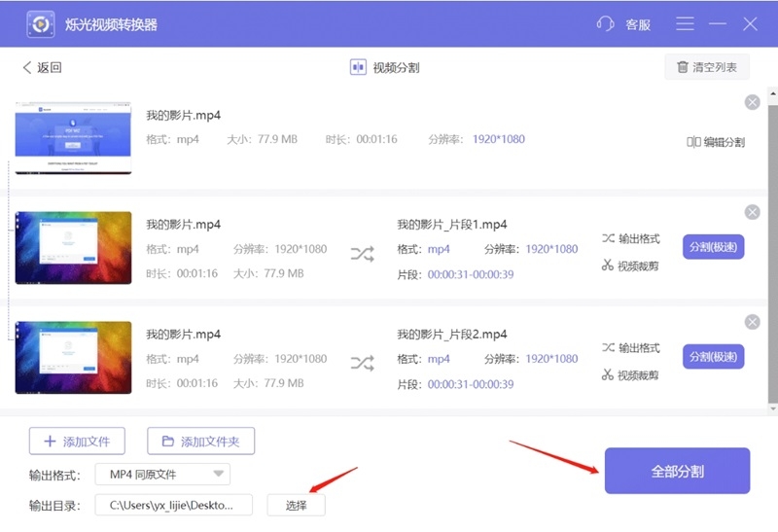The width and height of the screenshot is (778, 532).
Task: Open the first video thumbnail preview
Action: coord(74,138)
